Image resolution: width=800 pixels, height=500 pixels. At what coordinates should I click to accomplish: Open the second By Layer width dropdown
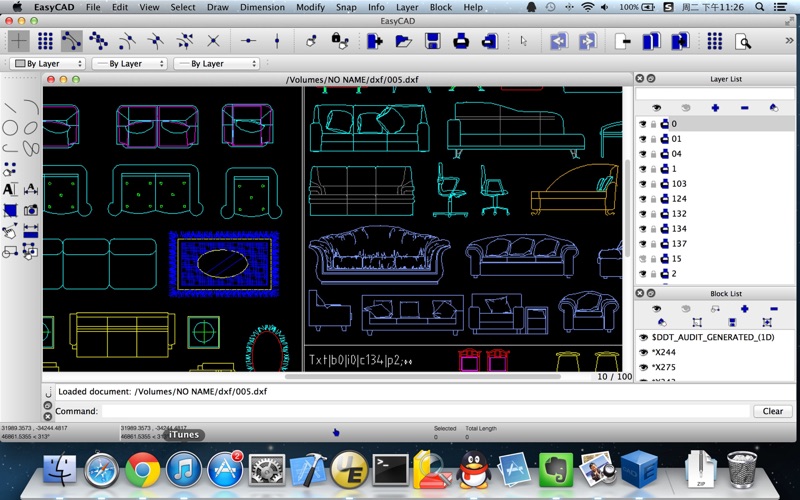[130, 64]
